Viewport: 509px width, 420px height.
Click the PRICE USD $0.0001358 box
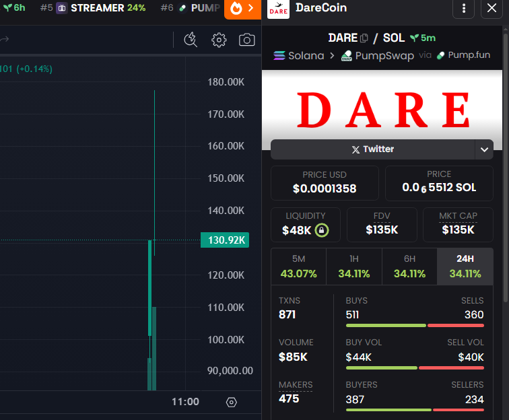(325, 183)
